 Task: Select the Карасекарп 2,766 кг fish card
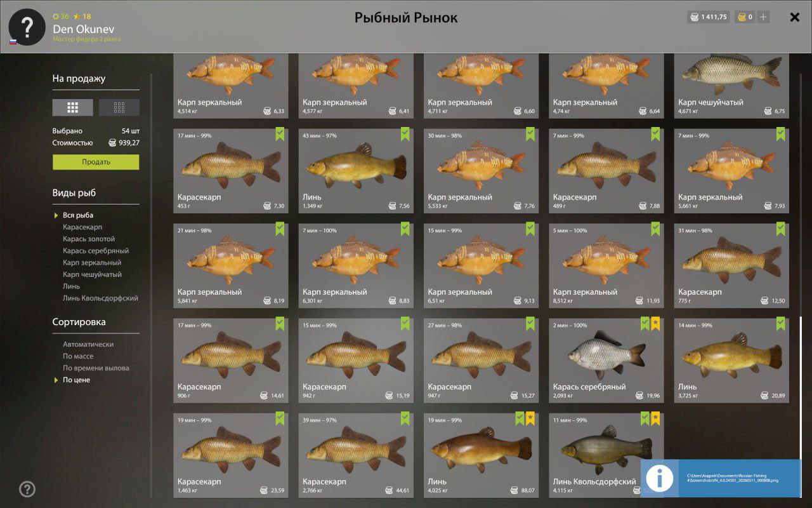coord(356,455)
